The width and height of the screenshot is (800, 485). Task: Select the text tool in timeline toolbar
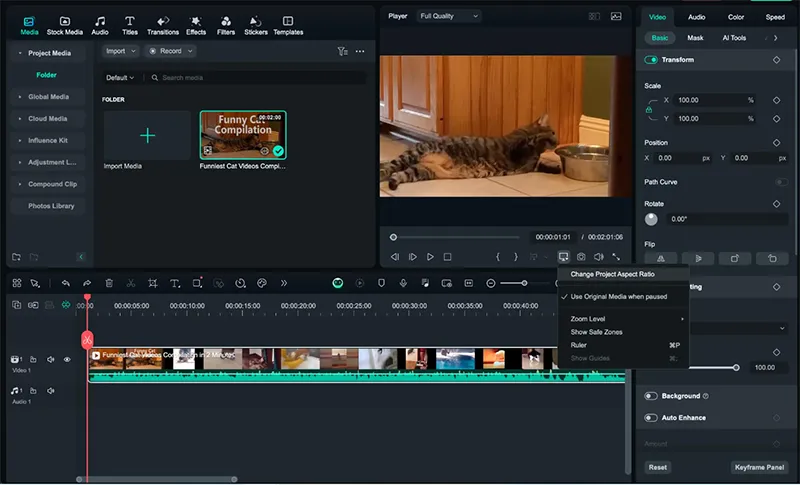pos(175,283)
